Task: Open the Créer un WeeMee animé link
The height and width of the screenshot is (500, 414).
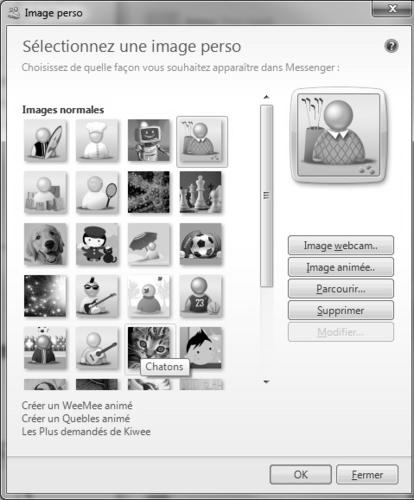Action: [x=77, y=405]
